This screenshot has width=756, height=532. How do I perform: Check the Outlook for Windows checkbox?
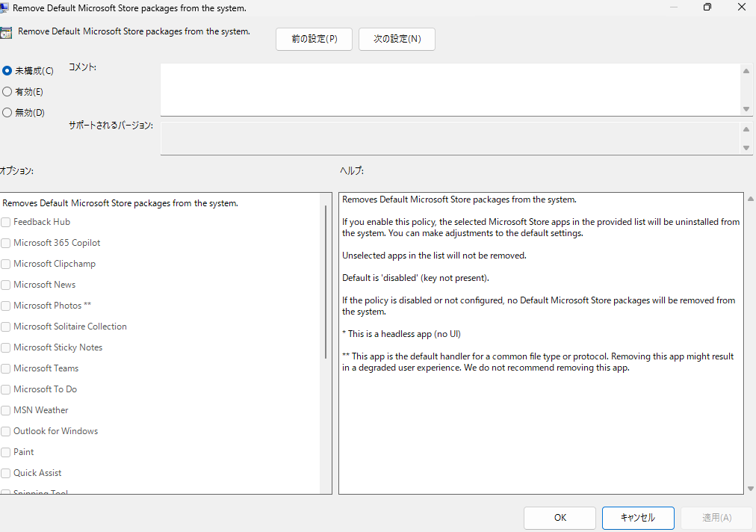pos(6,431)
